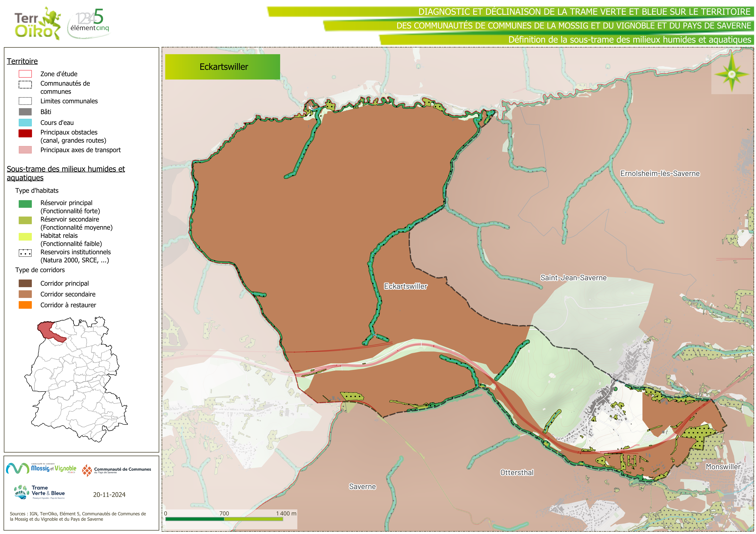This screenshot has width=756, height=534.
Task: Click the Principaux obstacles dark red swatch
Action: coord(25,133)
